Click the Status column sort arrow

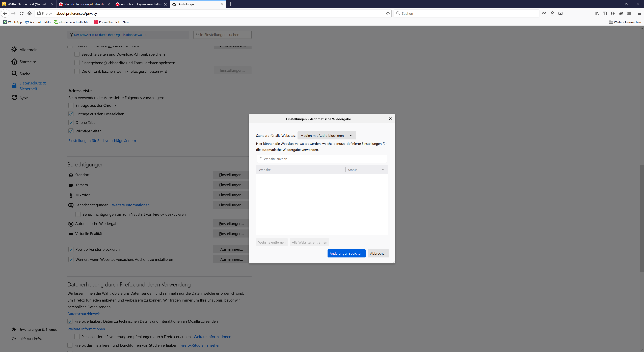[383, 170]
